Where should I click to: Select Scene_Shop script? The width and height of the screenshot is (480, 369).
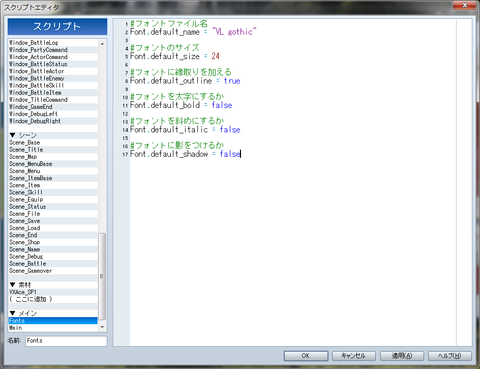[x=53, y=242]
